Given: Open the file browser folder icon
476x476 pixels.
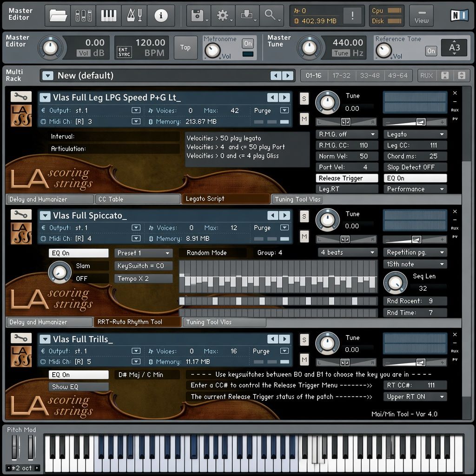Looking at the screenshot, I should click(58, 15).
